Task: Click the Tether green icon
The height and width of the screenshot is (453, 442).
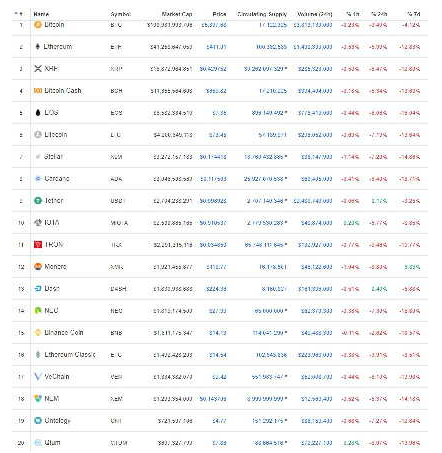Action: (38, 200)
